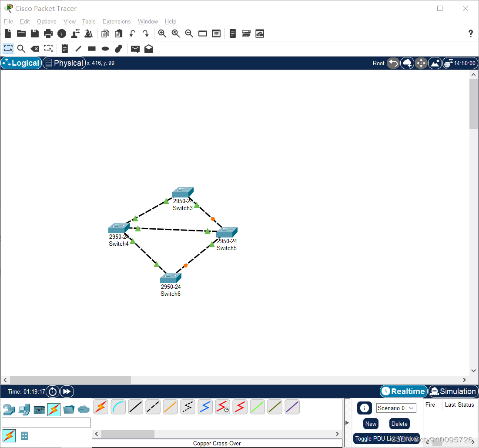Open the drawing palette rectangle icon
Viewport: 479px width, 448px height.
[x=203, y=33]
